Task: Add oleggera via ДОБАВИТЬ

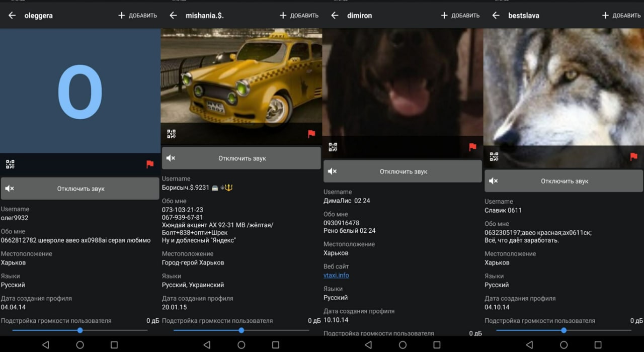Action: (137, 16)
